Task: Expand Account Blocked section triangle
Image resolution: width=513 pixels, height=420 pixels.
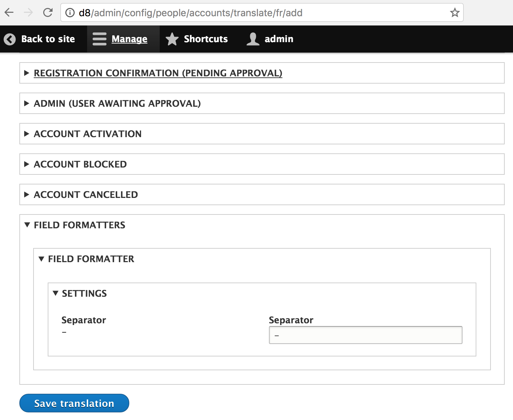Action: click(27, 164)
